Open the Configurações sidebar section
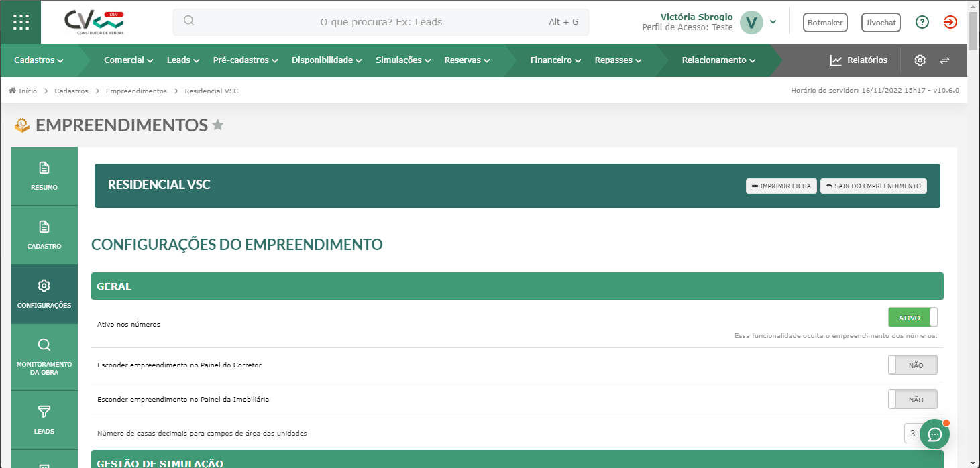 click(44, 294)
